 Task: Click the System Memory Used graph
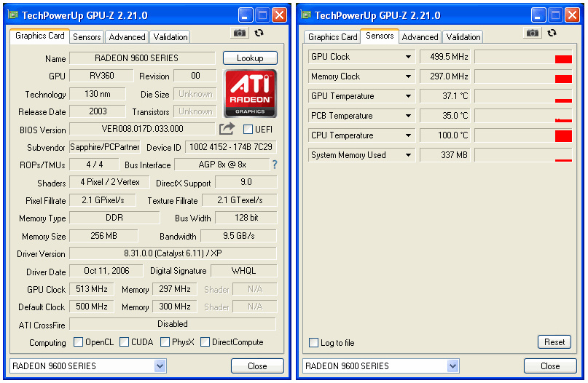pyautogui.click(x=523, y=155)
